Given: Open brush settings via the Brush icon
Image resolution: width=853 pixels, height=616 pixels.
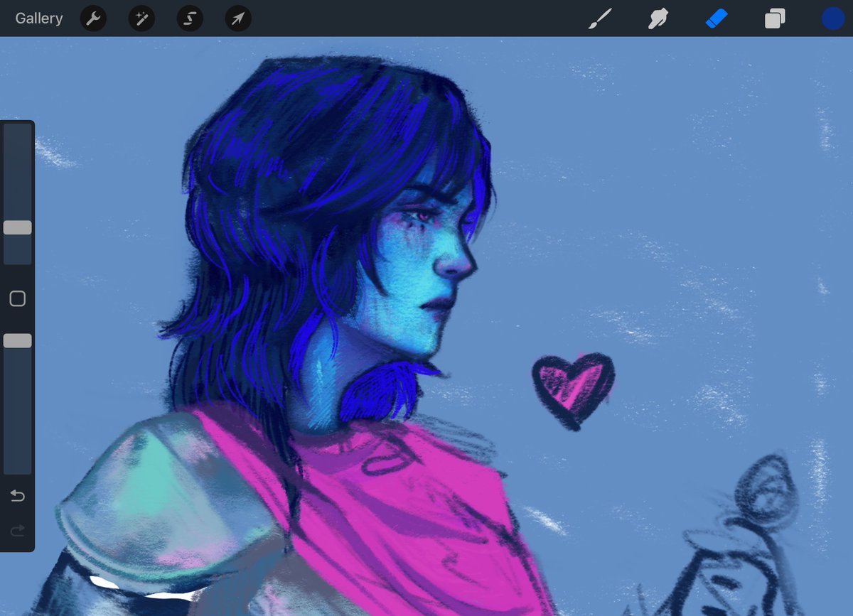Looking at the screenshot, I should tap(601, 18).
